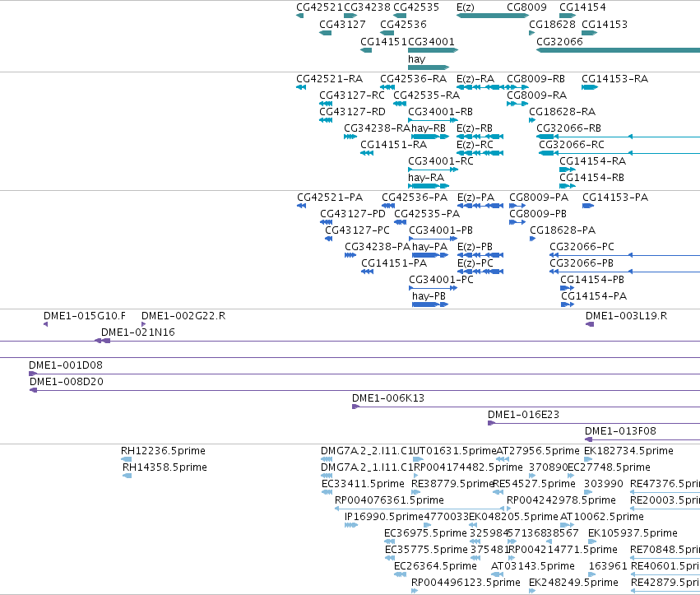Open the CG34001 gene feature

(x=433, y=50)
